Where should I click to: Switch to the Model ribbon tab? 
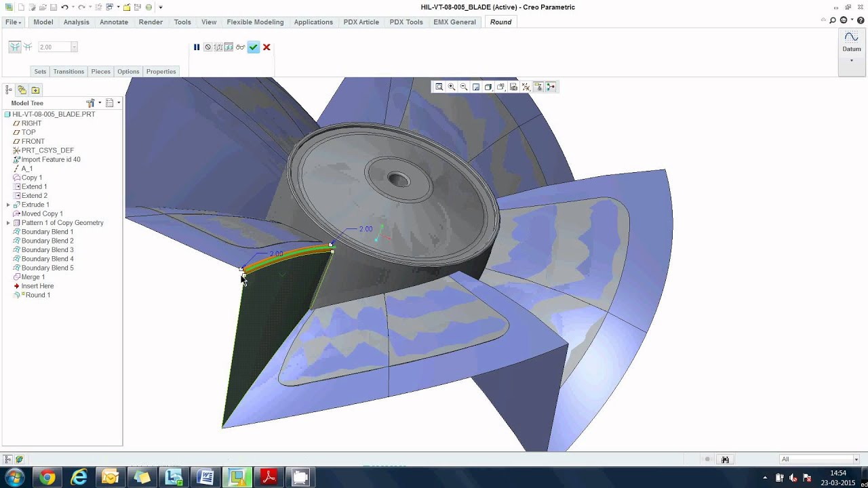(x=43, y=22)
